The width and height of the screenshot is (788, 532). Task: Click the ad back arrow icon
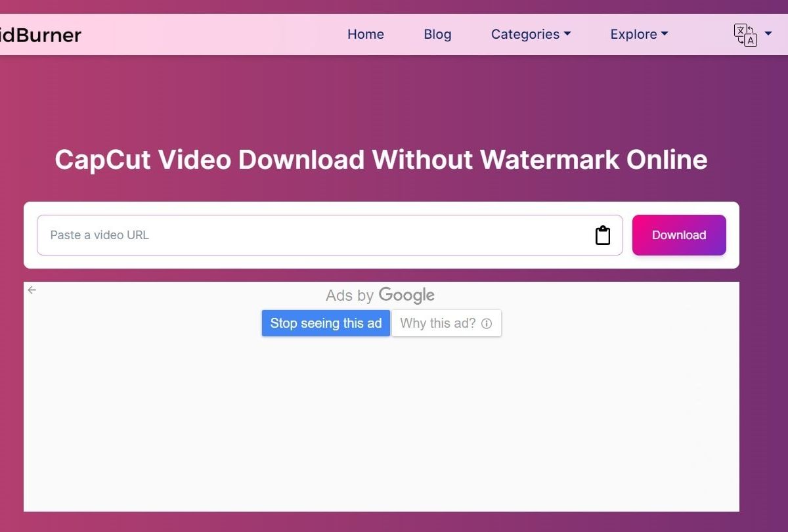coord(32,290)
